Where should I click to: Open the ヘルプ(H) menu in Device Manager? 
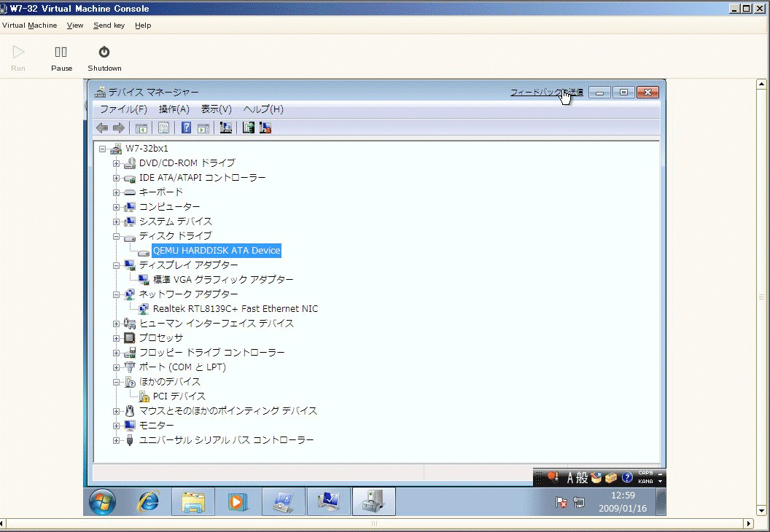pos(263,109)
